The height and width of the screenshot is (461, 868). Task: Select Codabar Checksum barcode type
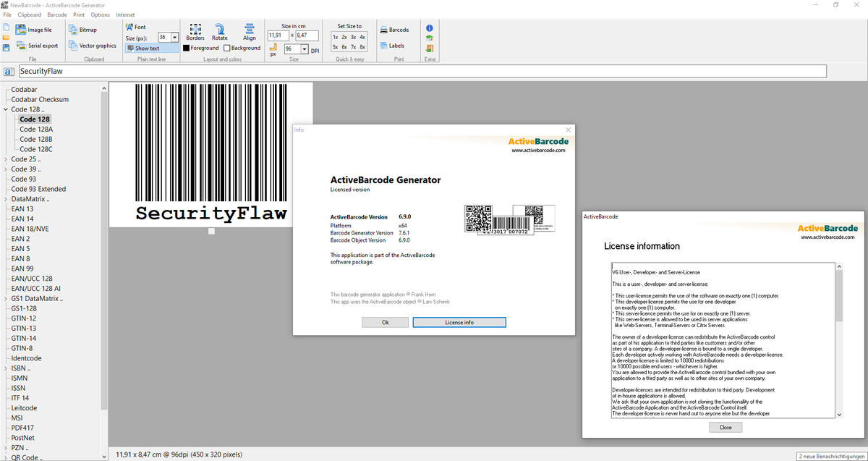40,99
